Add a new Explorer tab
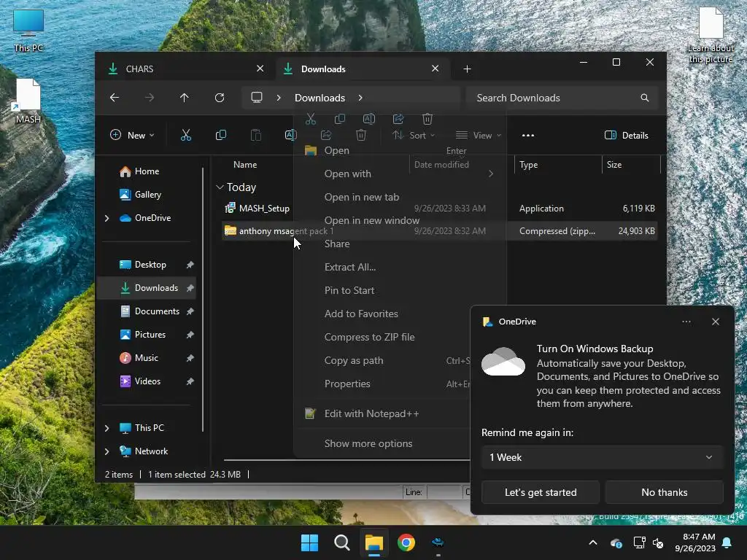Screen dimensions: 747x560 pos(467,69)
